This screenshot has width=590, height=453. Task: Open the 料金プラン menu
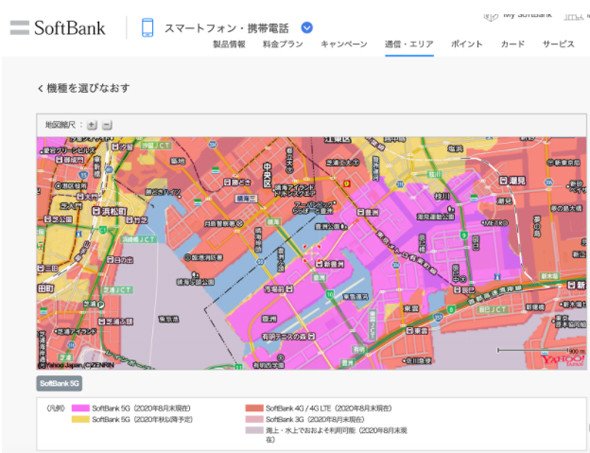coord(283,44)
